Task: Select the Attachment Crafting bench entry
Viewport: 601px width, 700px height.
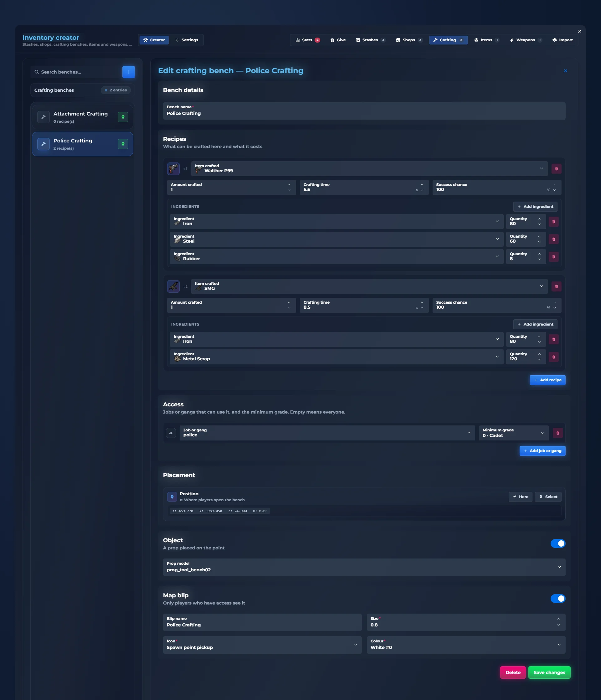Action: [82, 117]
